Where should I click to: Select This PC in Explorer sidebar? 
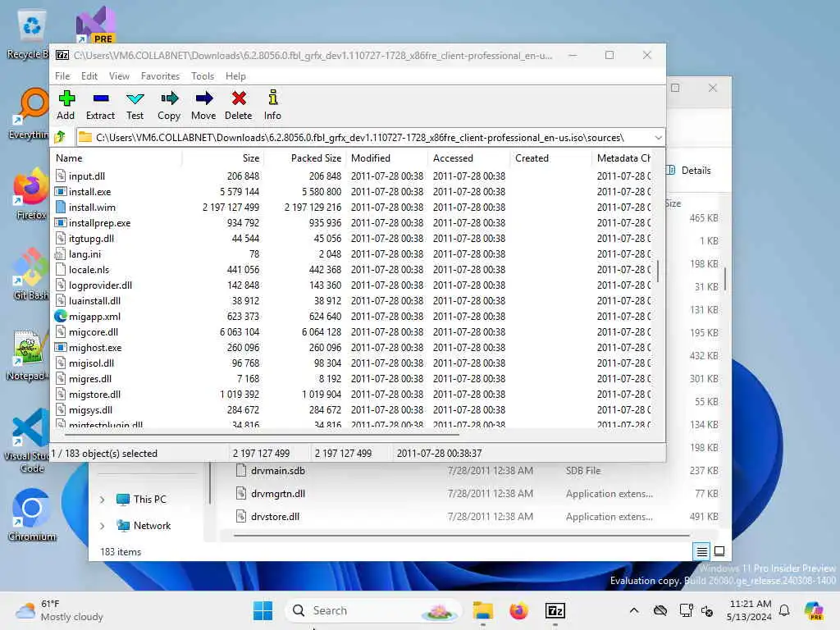pos(141,500)
